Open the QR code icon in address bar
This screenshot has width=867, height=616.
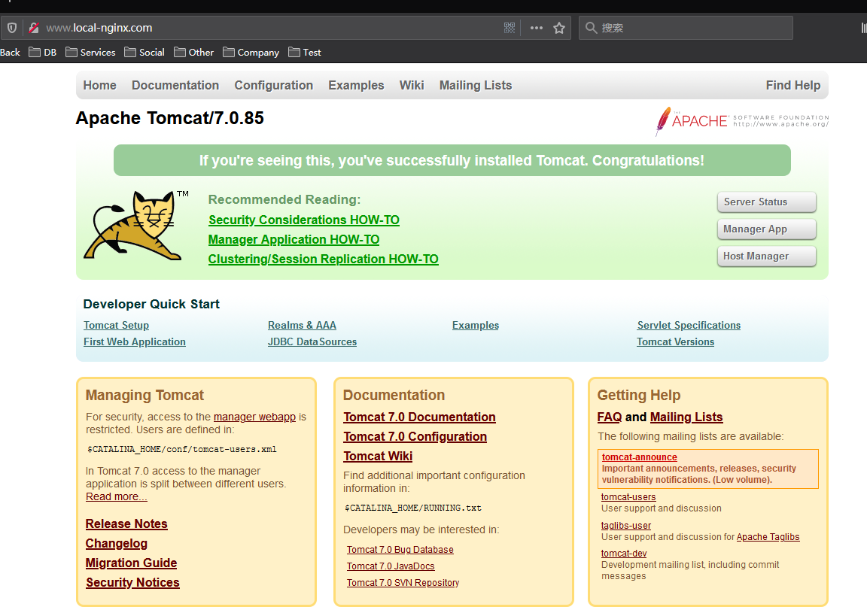click(x=510, y=28)
